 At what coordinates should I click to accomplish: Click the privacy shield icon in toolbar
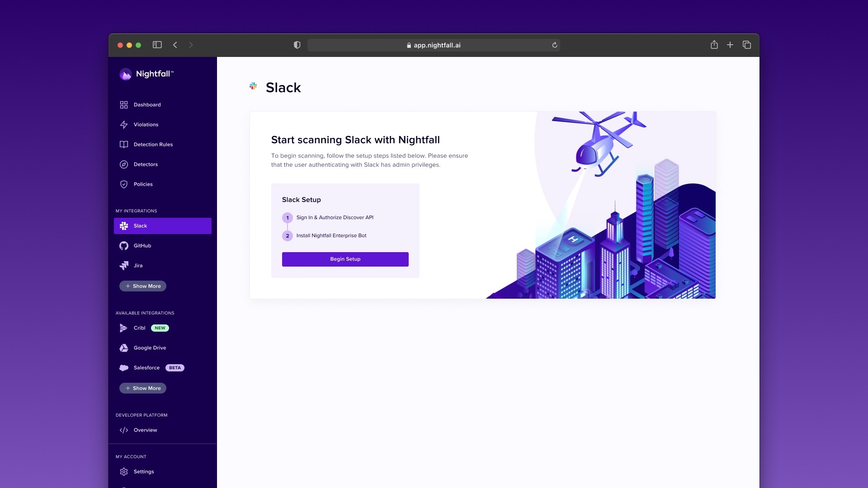(x=297, y=45)
